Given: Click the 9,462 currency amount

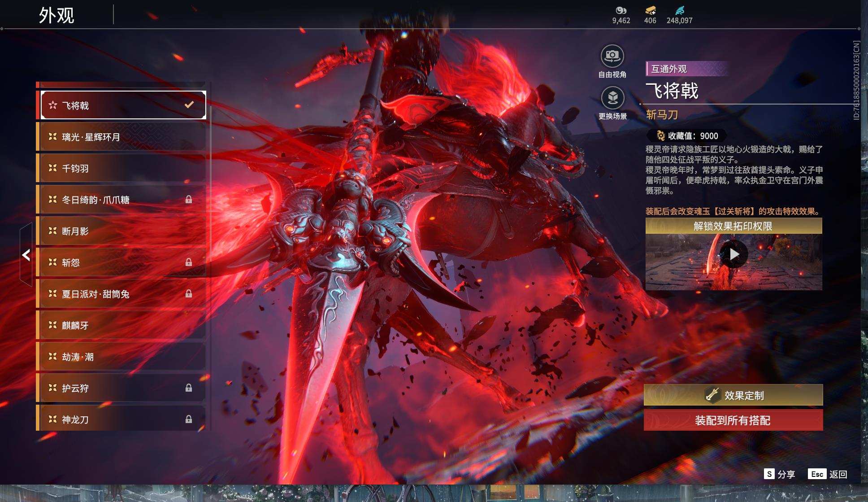Looking at the screenshot, I should [x=621, y=21].
